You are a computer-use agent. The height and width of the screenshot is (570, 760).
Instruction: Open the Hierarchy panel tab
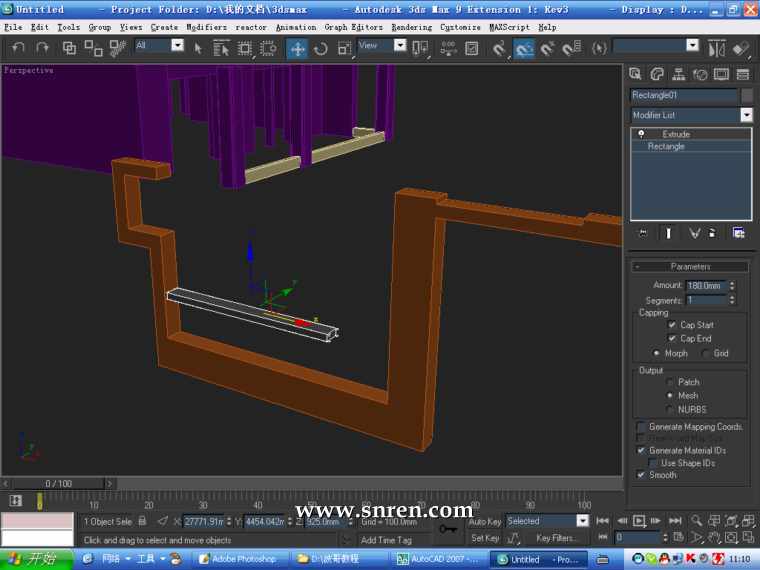(x=678, y=74)
